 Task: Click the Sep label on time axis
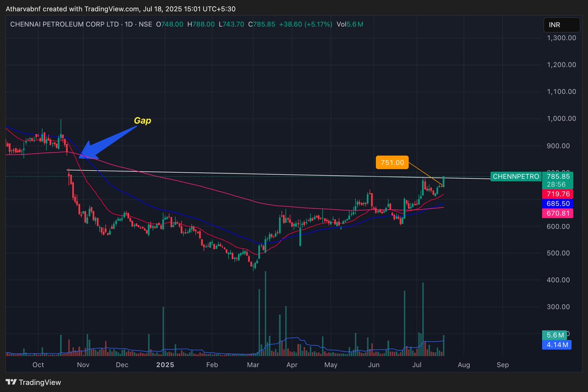point(502,365)
